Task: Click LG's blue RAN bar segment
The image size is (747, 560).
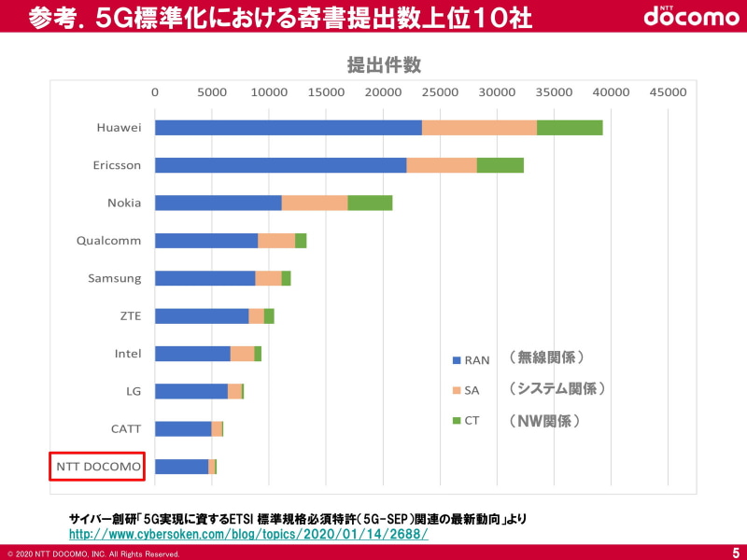Action: 191,391
